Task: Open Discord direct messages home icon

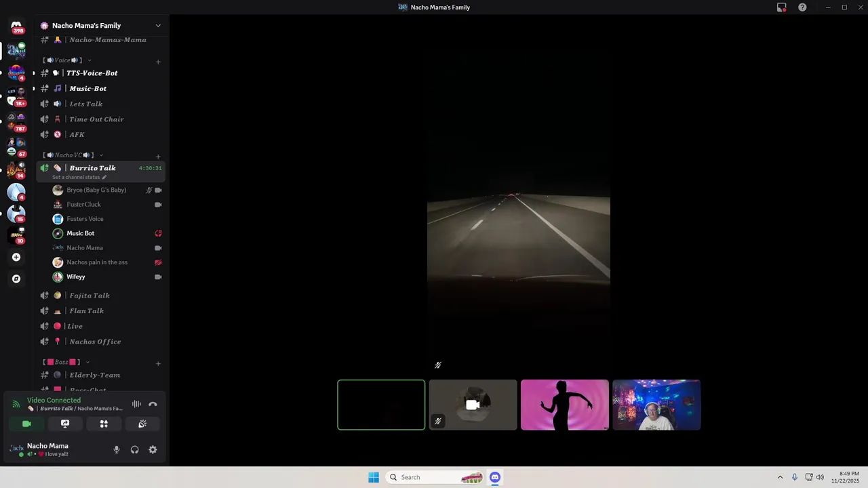Action: (16, 26)
